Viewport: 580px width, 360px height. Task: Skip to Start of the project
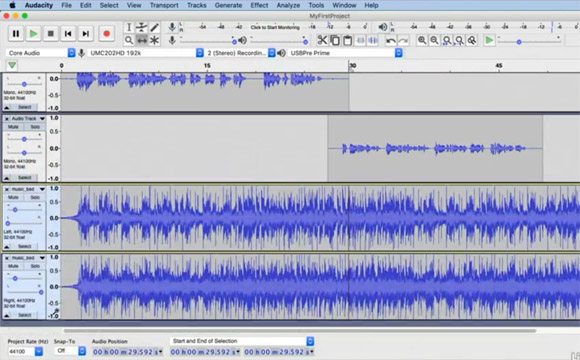[x=68, y=34]
